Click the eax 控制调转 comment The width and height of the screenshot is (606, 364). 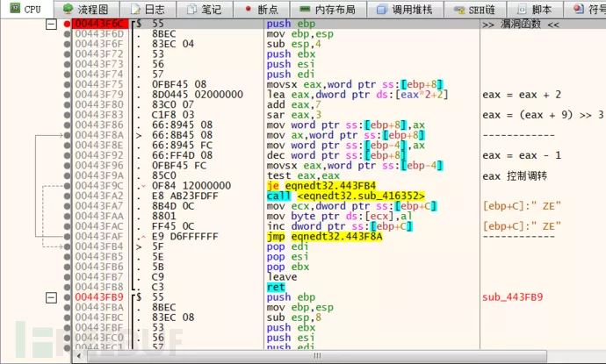pyautogui.click(x=515, y=176)
